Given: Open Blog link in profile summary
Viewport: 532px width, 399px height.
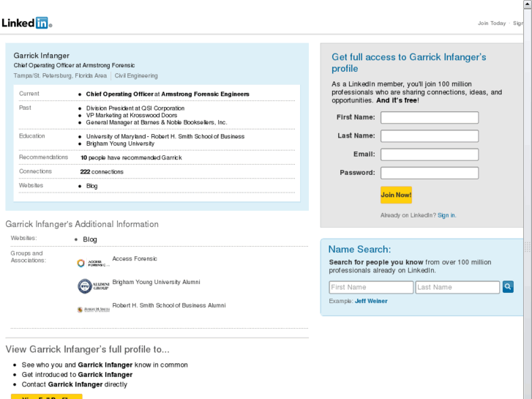Looking at the screenshot, I should coord(91,186).
